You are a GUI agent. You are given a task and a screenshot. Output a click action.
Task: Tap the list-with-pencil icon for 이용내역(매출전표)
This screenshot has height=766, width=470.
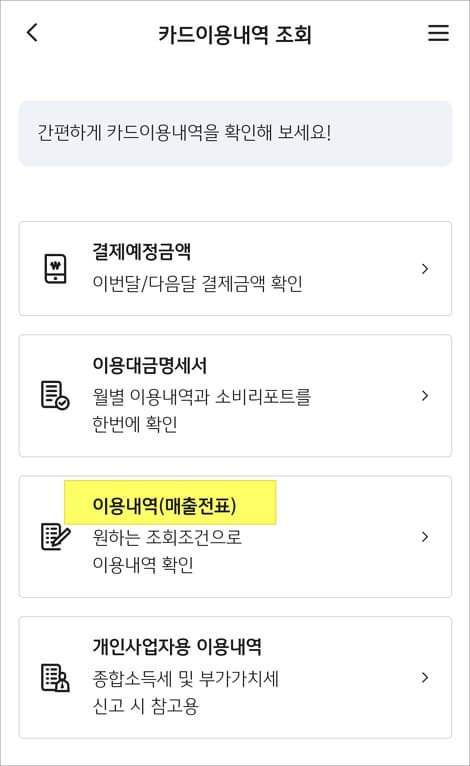click(x=55, y=536)
